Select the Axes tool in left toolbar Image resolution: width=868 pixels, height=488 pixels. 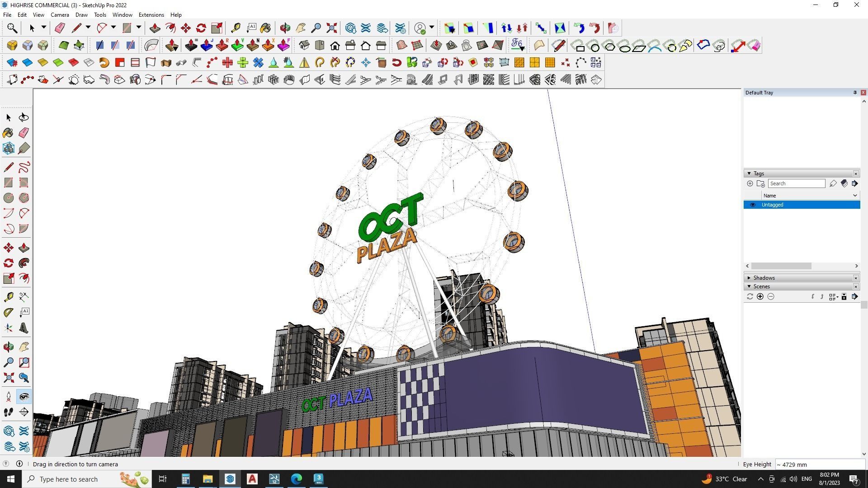tap(8, 328)
